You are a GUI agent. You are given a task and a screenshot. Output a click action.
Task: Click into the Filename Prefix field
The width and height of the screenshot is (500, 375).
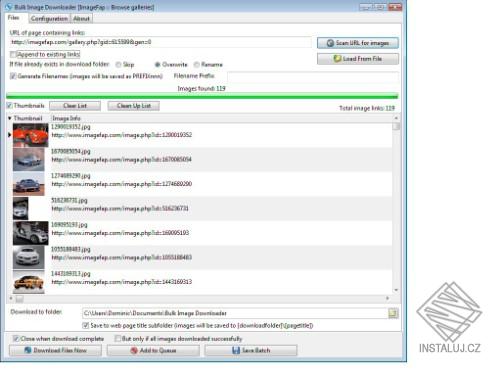pos(313,77)
